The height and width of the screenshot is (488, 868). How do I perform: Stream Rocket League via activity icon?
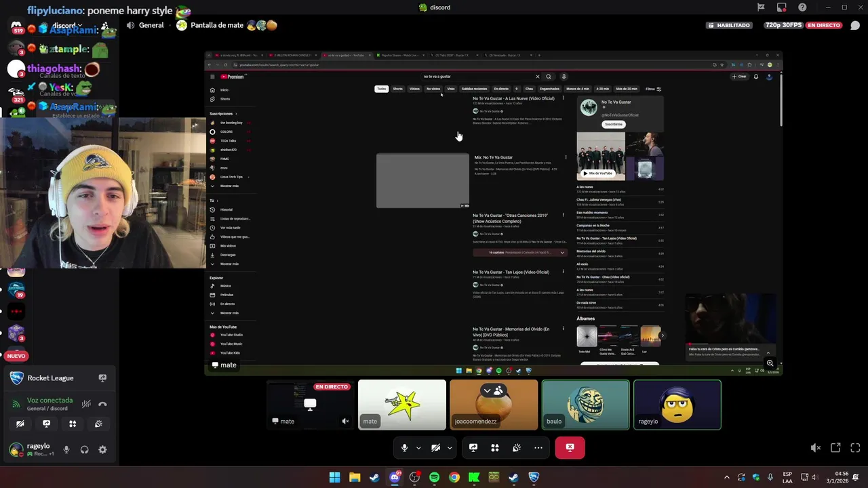pyautogui.click(x=102, y=378)
